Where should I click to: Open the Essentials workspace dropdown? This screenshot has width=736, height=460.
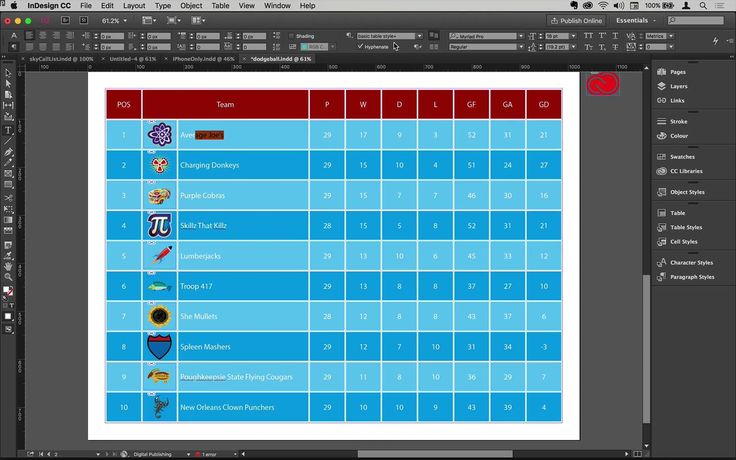click(x=636, y=21)
